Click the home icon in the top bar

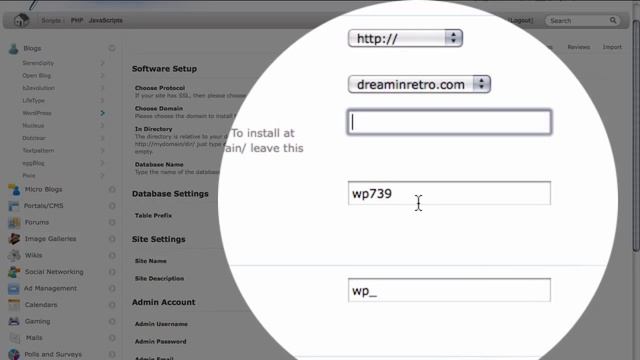coord(21,20)
